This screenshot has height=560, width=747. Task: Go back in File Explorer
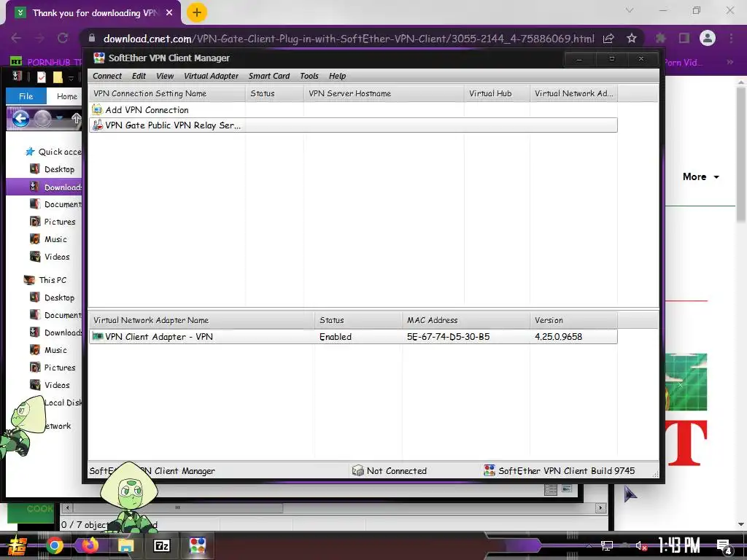click(20, 119)
